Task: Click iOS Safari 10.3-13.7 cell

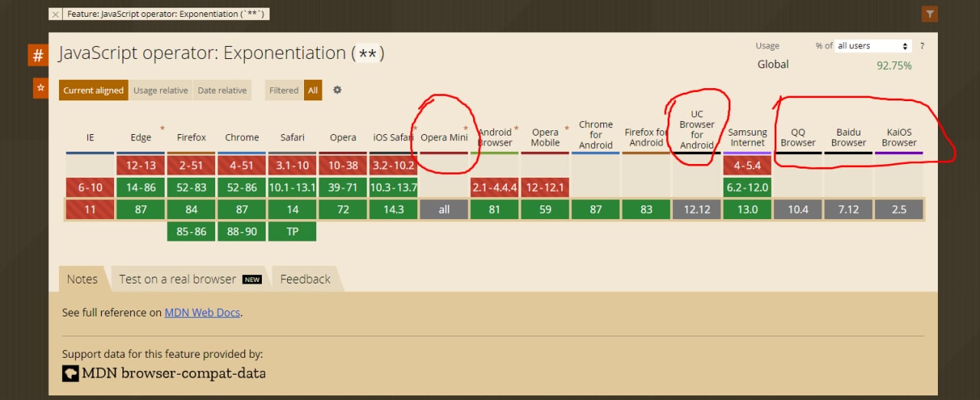Action: (394, 188)
